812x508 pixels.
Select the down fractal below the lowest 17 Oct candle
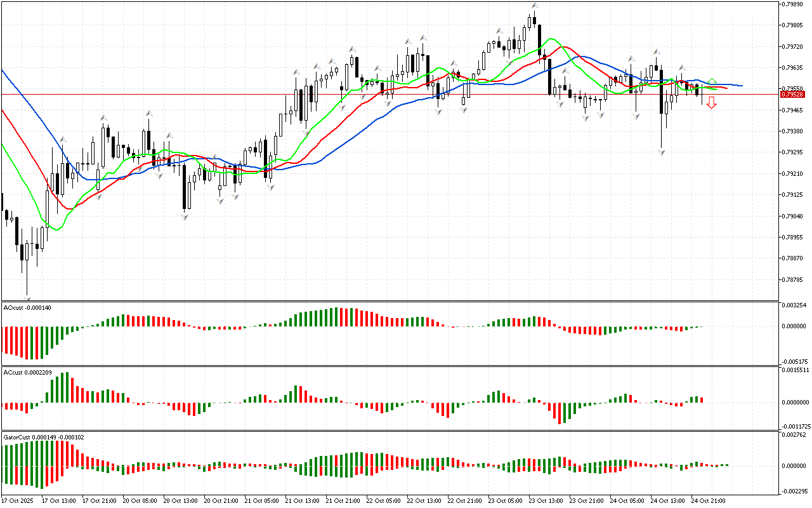coord(27,297)
